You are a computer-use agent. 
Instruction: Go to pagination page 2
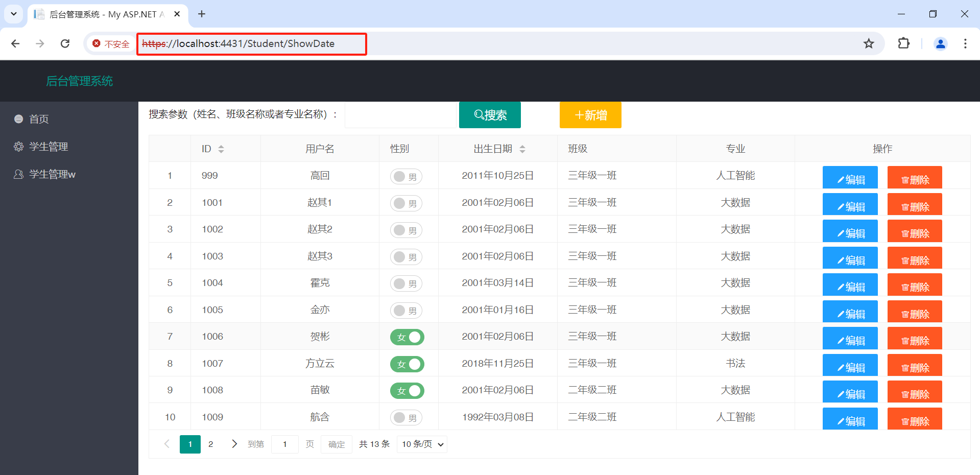coord(210,444)
